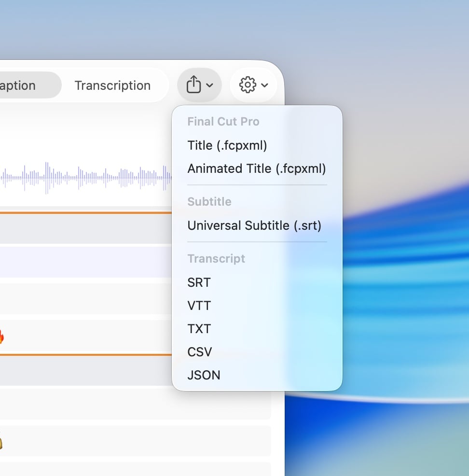Expand the chevron next to the gear
The height and width of the screenshot is (476, 469).
click(264, 85)
